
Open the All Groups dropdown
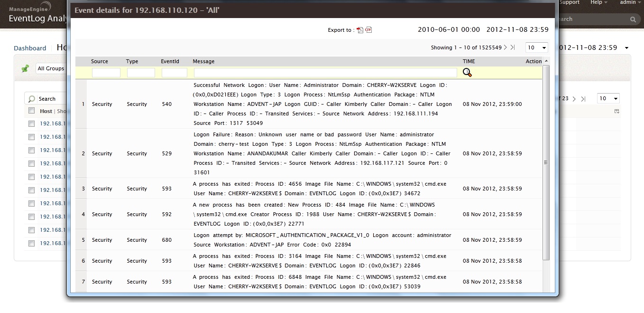click(x=51, y=68)
